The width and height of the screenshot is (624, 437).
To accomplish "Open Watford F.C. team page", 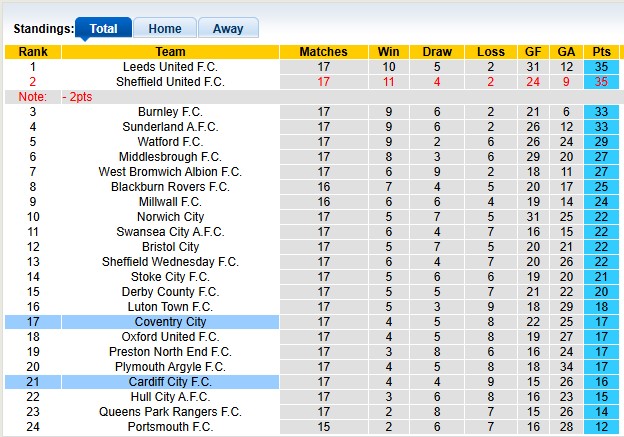I will [x=170, y=142].
